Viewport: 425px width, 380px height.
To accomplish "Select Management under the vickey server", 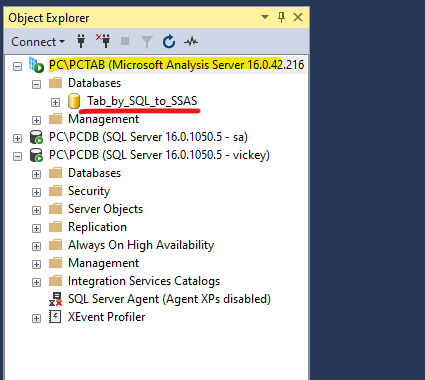I will pos(103,263).
